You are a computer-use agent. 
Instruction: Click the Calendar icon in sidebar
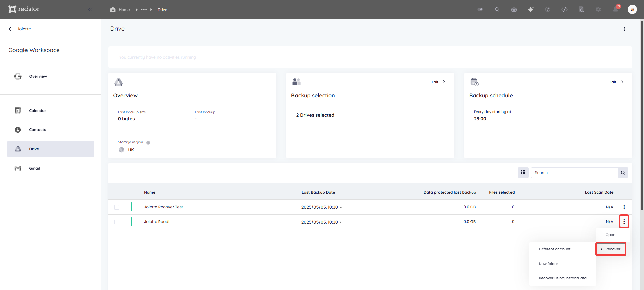click(18, 111)
